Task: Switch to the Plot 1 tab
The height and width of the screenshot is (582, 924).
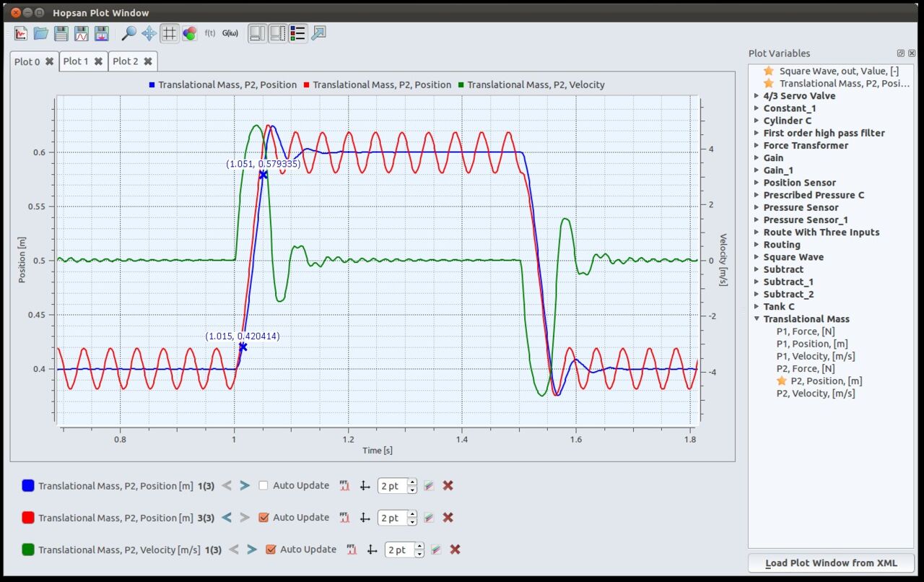Action: 77,61
